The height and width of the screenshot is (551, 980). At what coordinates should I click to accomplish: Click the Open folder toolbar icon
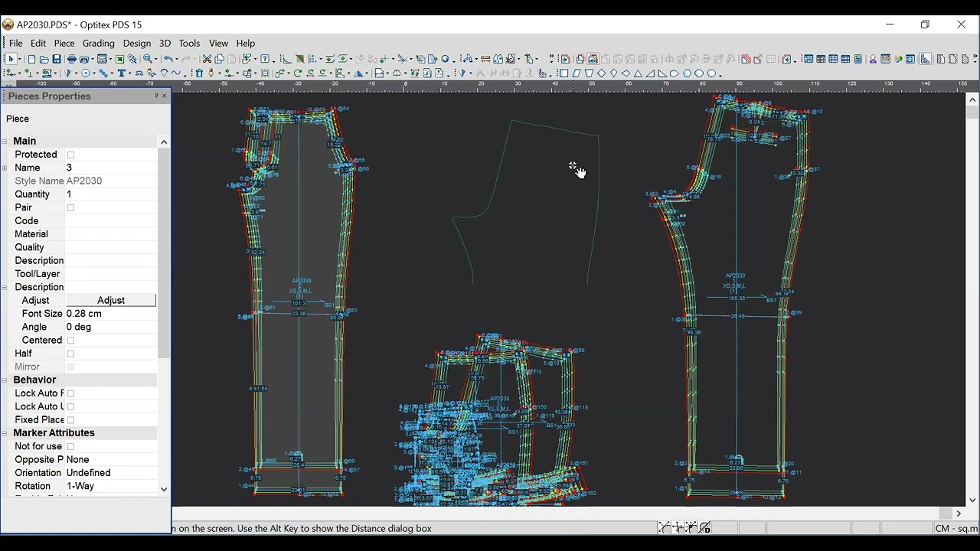coord(44,59)
